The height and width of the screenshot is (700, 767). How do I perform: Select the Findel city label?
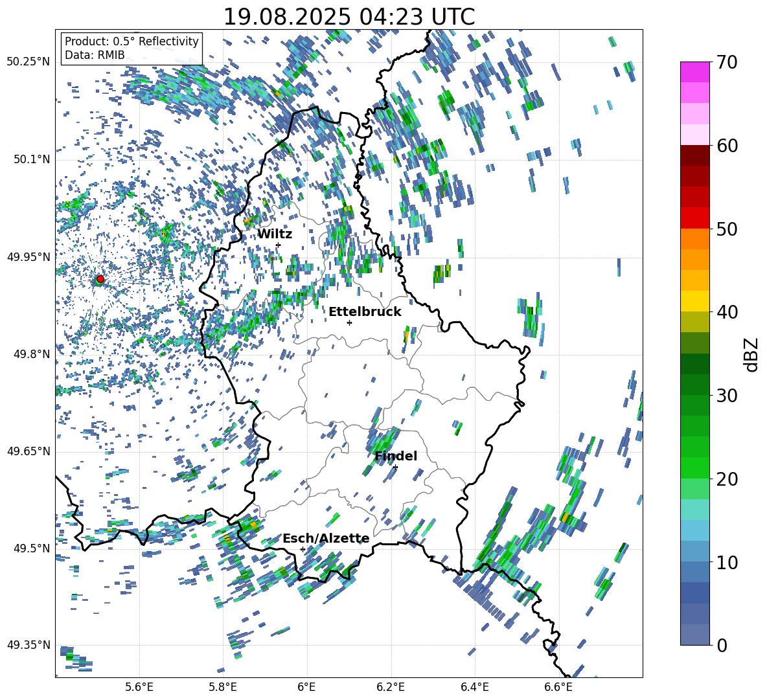[x=396, y=456]
